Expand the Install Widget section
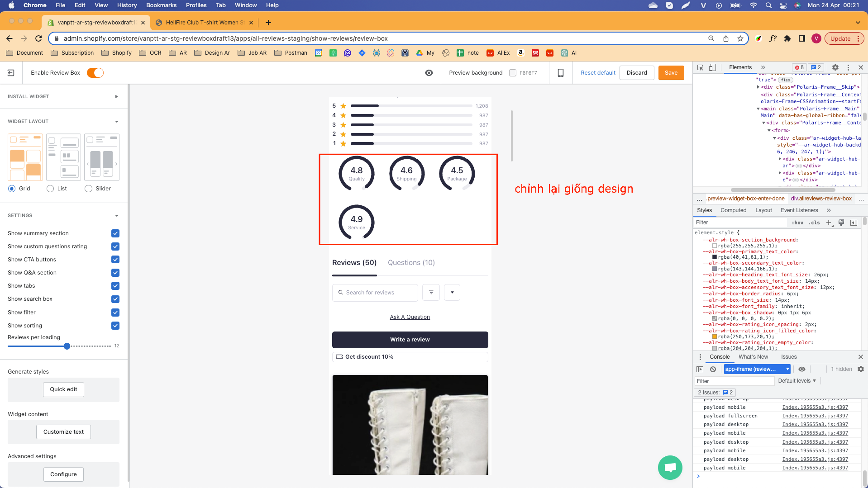This screenshot has width=868, height=488. click(116, 96)
